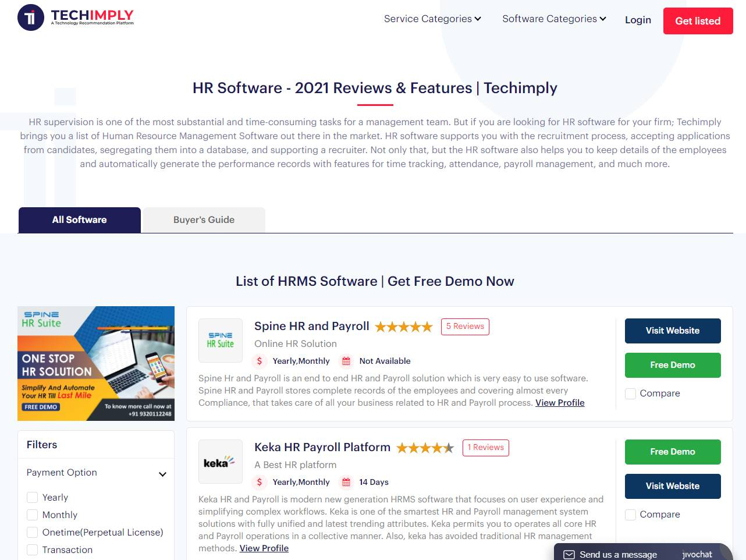
Task: Open View Profile link for Keka HR
Action: click(x=264, y=548)
